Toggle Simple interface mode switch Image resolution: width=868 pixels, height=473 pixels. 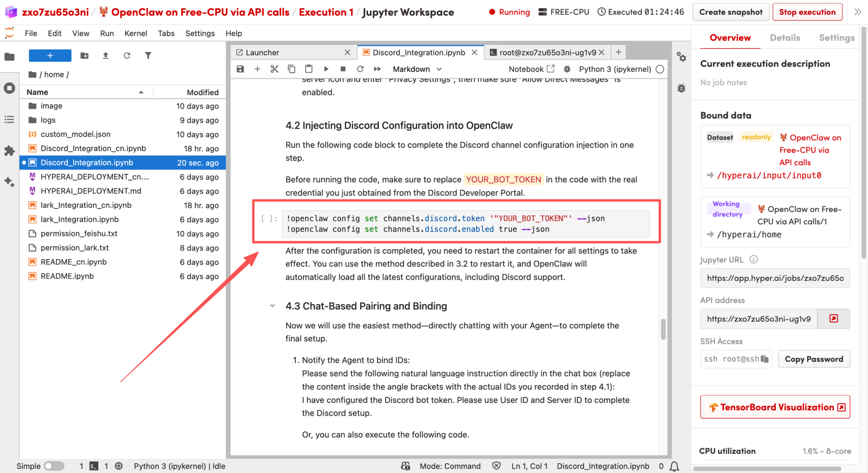(54, 466)
